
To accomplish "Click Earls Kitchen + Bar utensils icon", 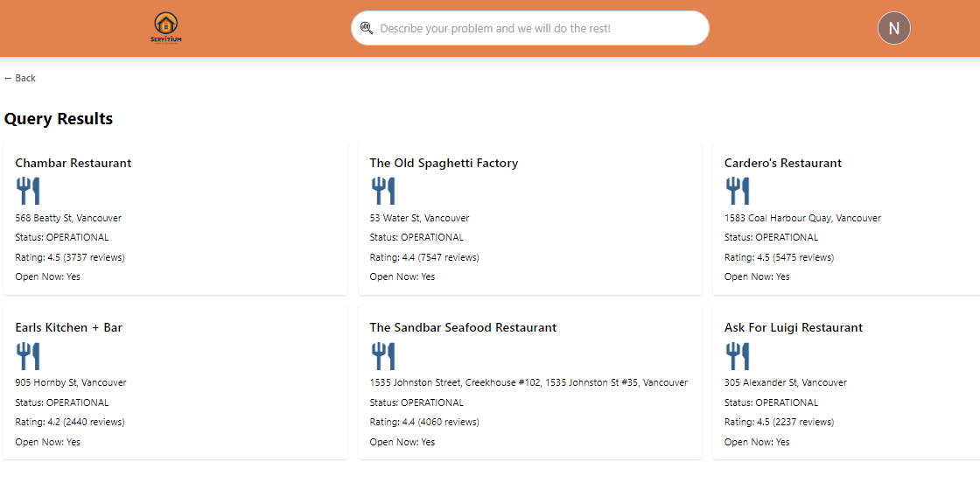I will (28, 355).
